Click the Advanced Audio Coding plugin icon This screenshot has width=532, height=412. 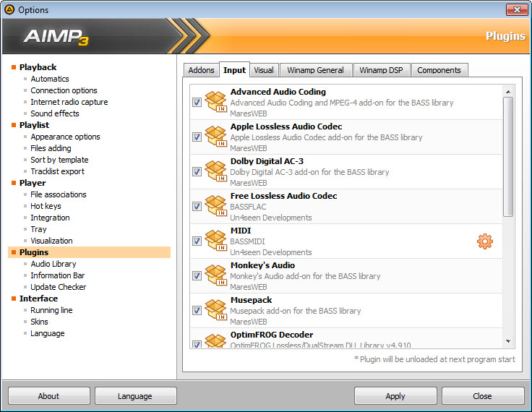[x=216, y=101]
